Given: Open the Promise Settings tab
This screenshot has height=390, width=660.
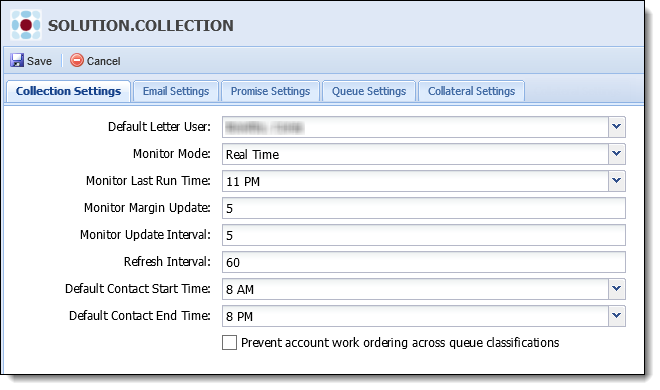Looking at the screenshot, I should (270, 91).
